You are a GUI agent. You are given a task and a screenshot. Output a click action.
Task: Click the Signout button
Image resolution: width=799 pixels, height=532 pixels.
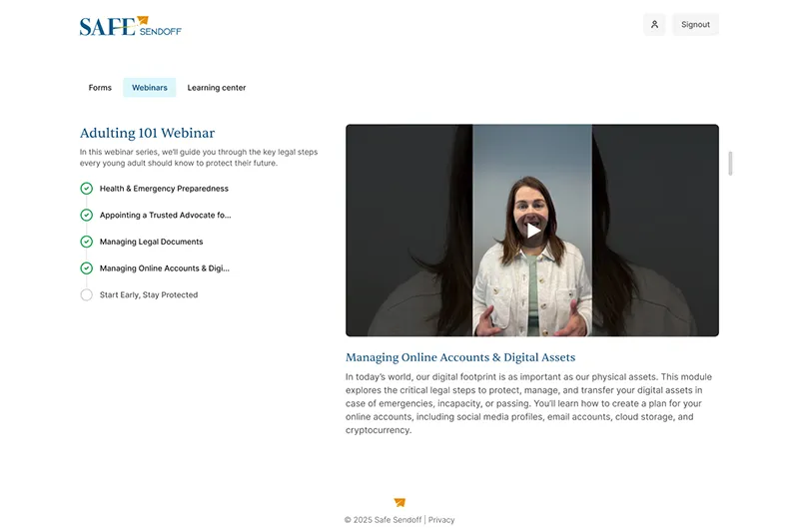pos(695,24)
